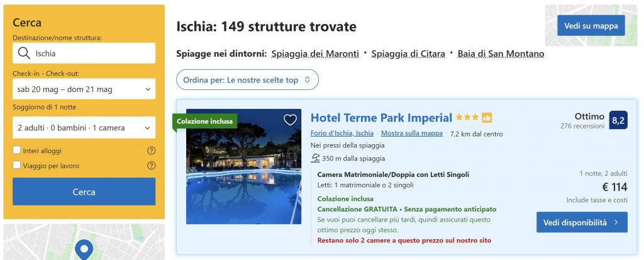
Task: Expand the guests and rooms selector
Action: coord(84,128)
